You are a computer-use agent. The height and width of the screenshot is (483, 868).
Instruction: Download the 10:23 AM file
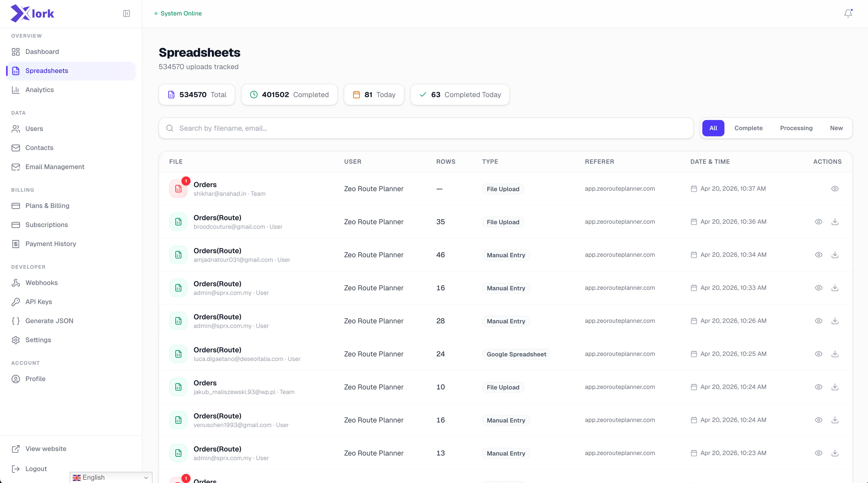point(835,453)
